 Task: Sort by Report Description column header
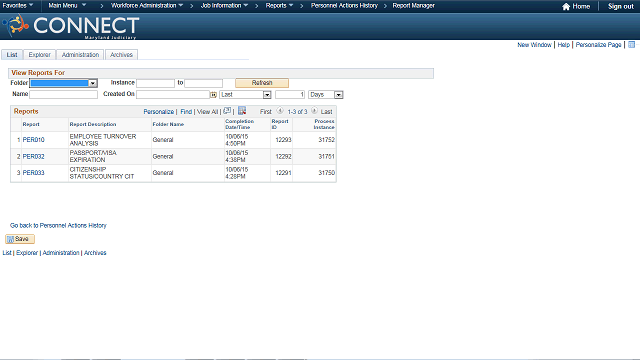93,124
